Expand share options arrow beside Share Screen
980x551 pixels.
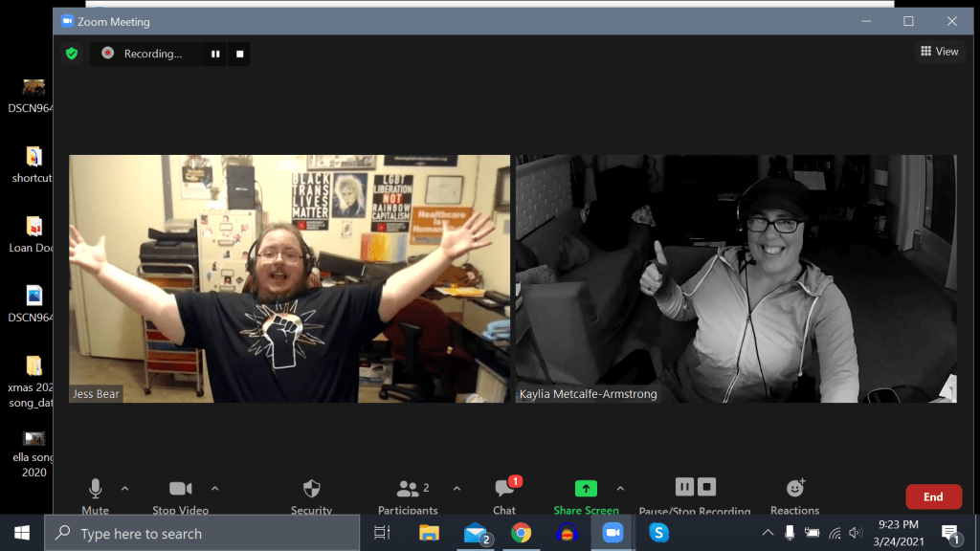[620, 488]
